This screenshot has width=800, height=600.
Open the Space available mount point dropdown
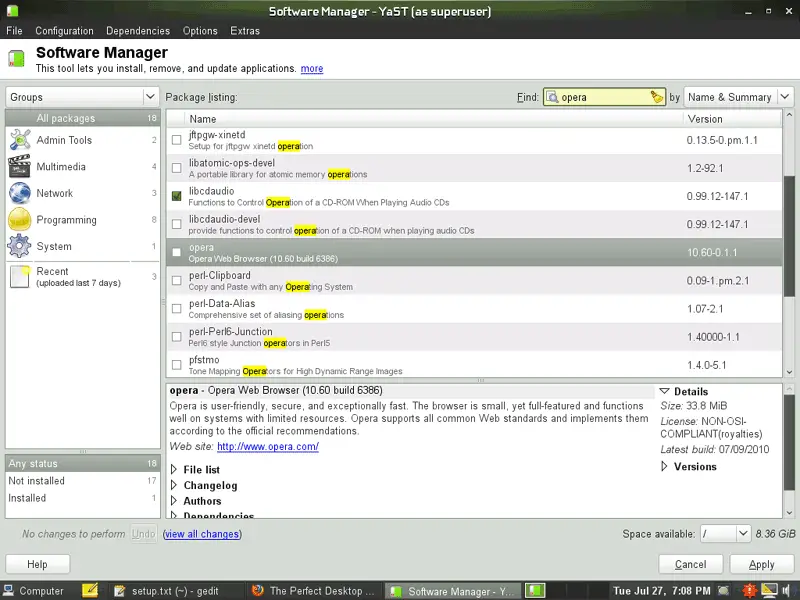pyautogui.click(x=724, y=534)
